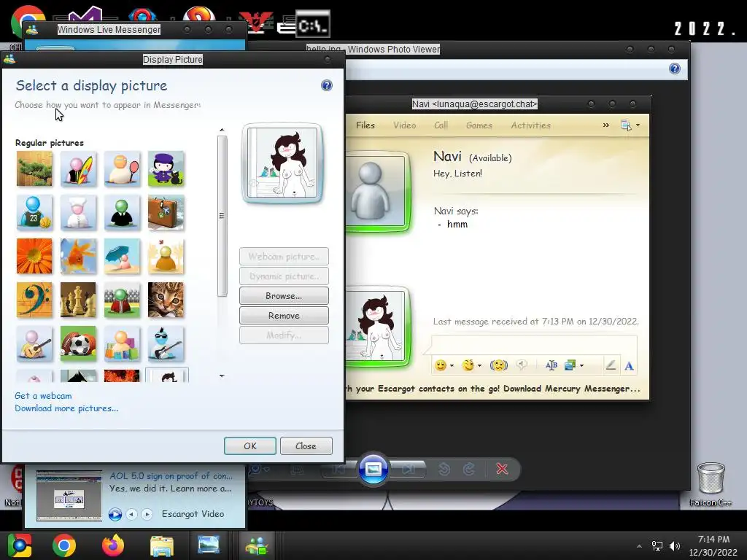Click the Mercury Messenger ad banner text
Image resolution: width=747 pixels, height=560 pixels.
coord(492,389)
